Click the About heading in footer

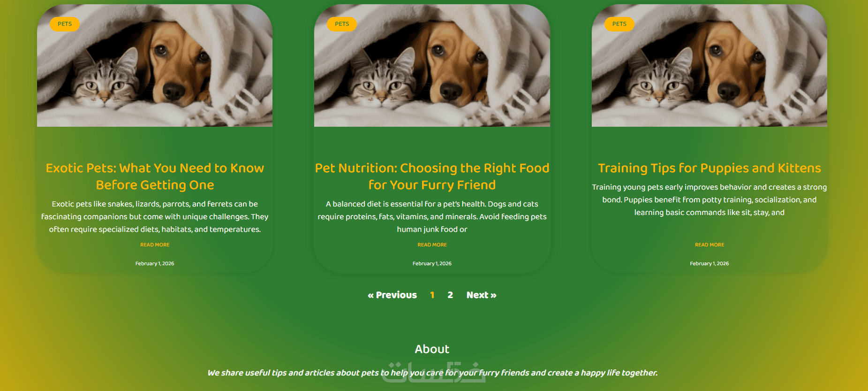[x=432, y=349]
